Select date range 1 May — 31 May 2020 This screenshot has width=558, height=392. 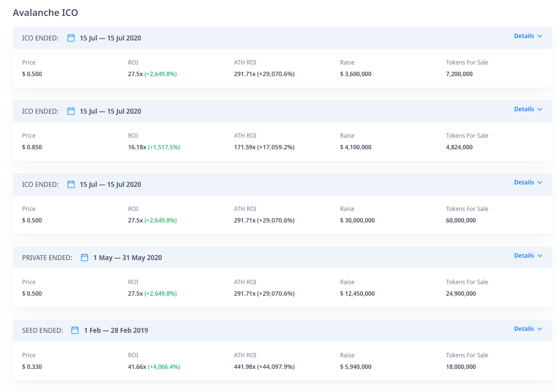click(128, 258)
